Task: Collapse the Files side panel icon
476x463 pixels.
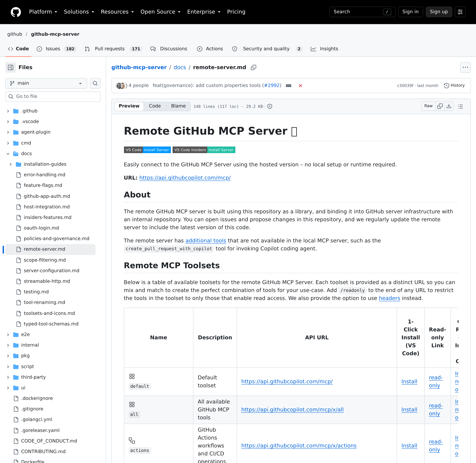Action: point(10,67)
